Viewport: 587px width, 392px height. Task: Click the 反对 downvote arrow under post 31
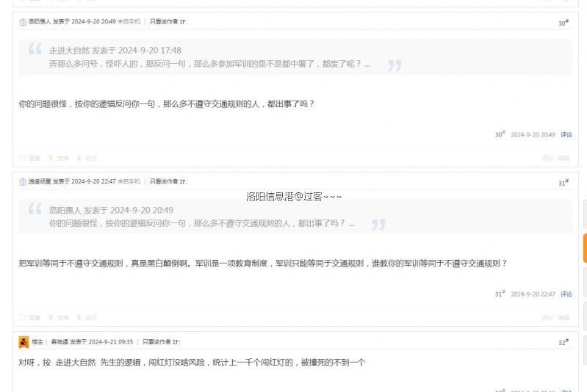tap(79, 318)
